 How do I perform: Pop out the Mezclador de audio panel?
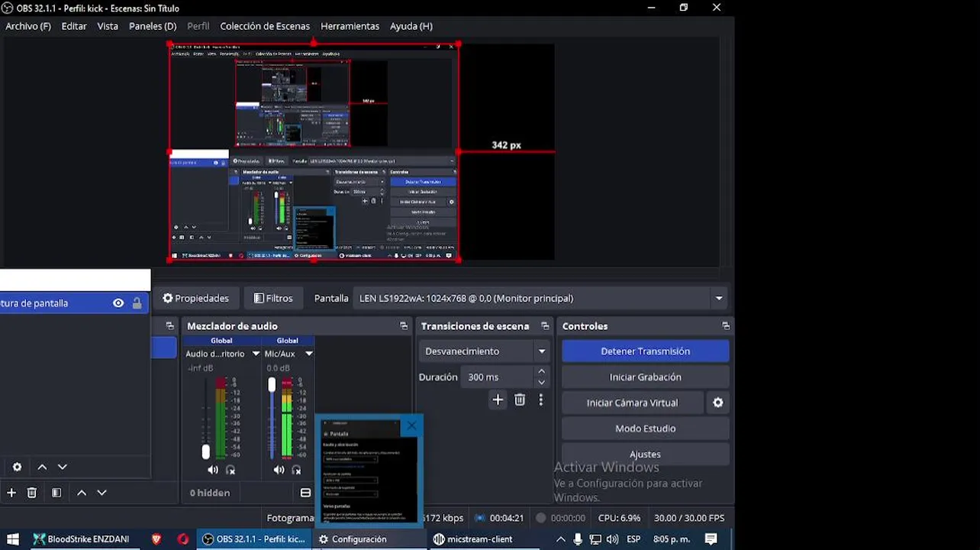click(x=404, y=326)
